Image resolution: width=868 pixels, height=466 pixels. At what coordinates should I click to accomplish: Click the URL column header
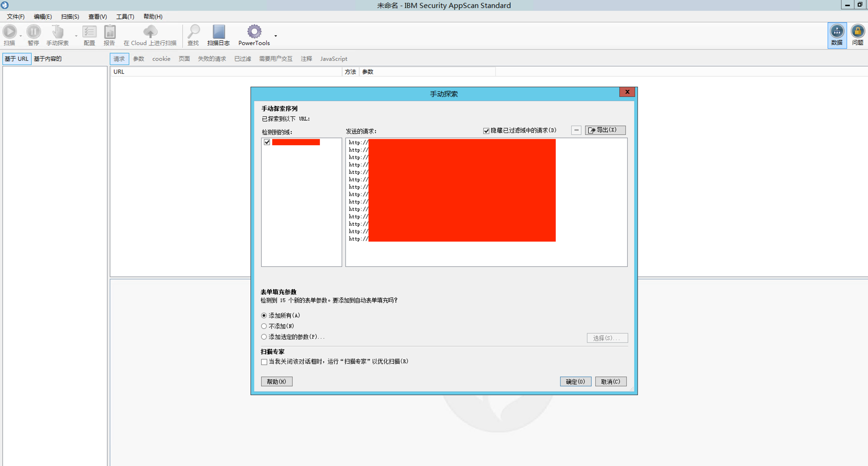point(226,72)
